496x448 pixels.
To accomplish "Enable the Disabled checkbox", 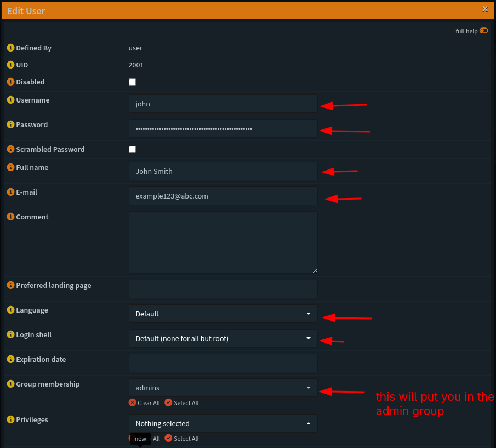I will tap(132, 82).
